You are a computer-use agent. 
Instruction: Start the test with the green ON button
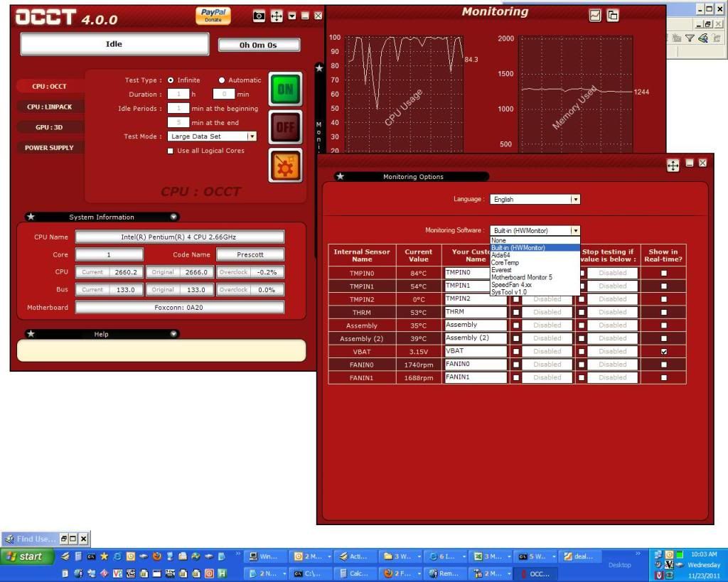[285, 89]
